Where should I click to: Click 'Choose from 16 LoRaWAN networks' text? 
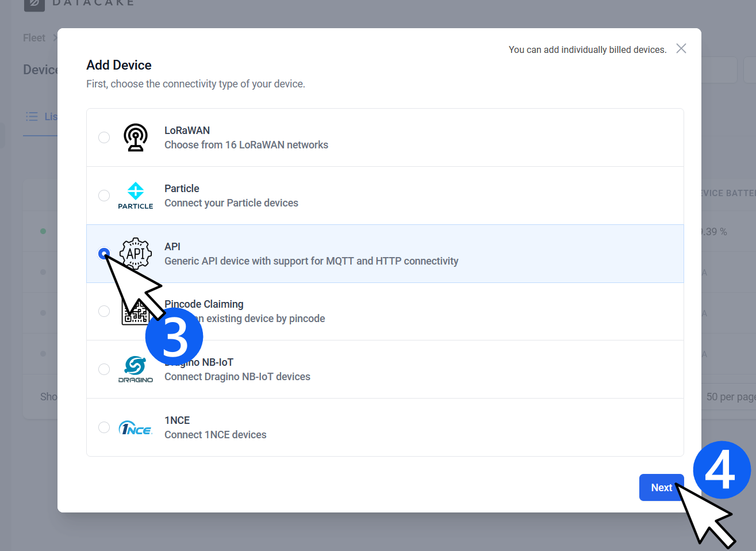pos(246,145)
